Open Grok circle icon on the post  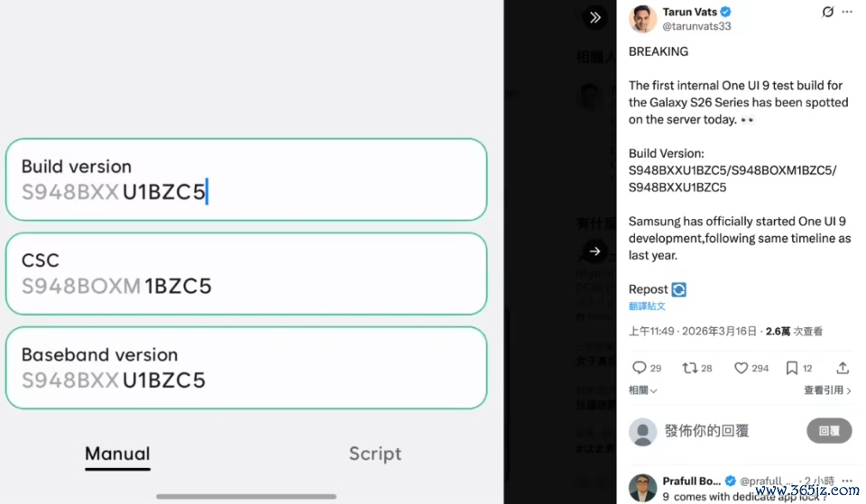827,12
